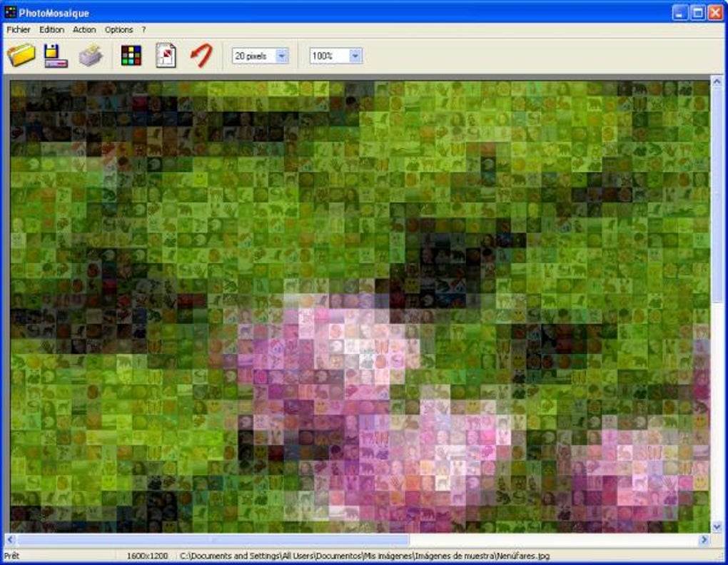
Task: Click the Prêt status text
Action: [x=11, y=556]
